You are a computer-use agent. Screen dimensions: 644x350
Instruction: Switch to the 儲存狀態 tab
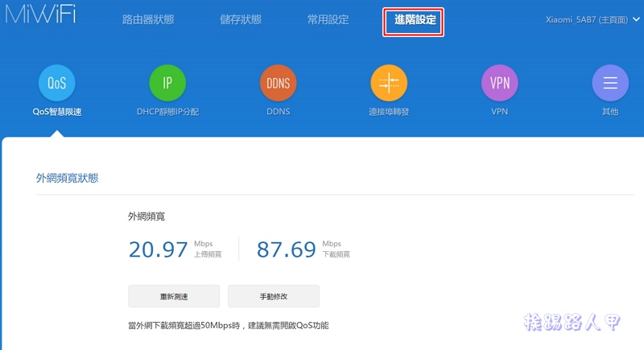coord(241,19)
